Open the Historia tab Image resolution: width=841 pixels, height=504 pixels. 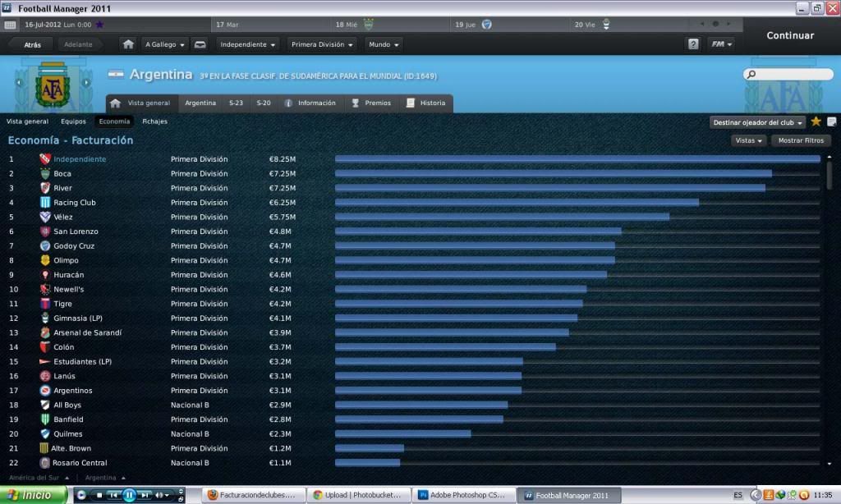point(426,103)
